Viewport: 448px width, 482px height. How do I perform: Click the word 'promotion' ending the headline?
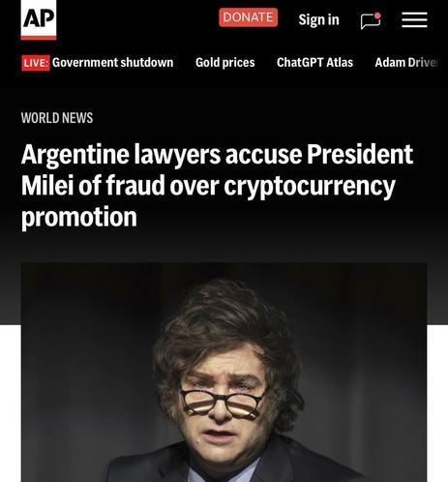coord(79,218)
